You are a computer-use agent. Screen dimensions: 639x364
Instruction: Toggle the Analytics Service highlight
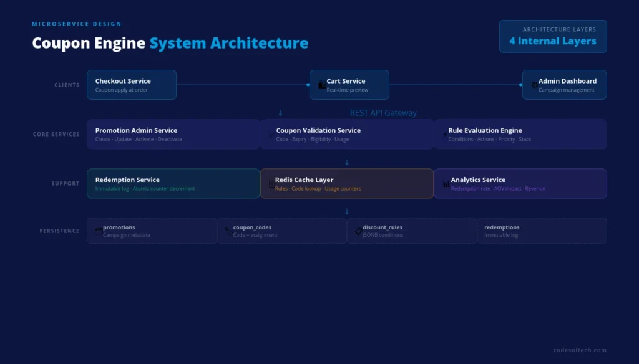point(520,183)
